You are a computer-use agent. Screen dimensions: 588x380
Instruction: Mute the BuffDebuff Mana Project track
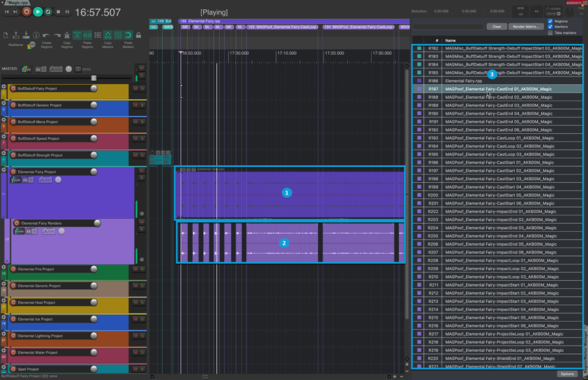click(x=135, y=121)
